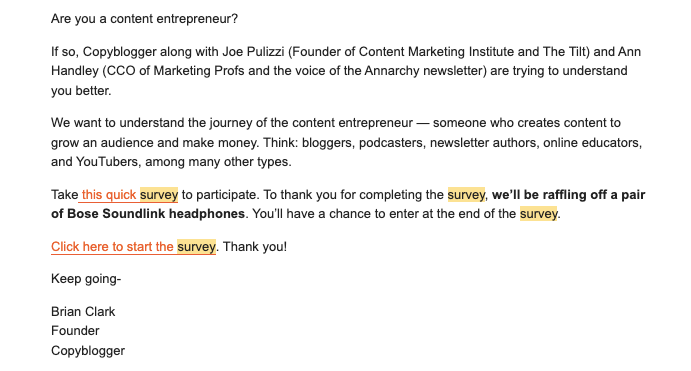Screen dimensions: 691x371
Task: Click the bold "we'll be raffling off a pair" text
Action: [568, 195]
